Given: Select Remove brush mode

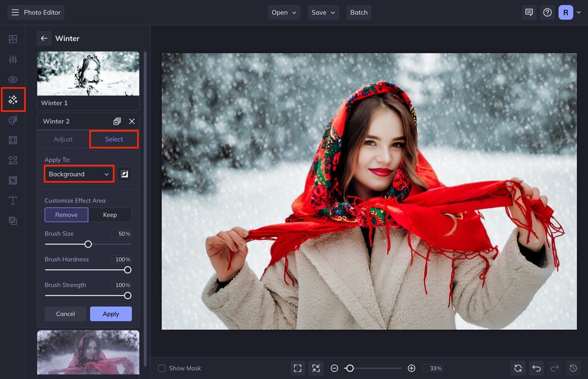Looking at the screenshot, I should (67, 215).
